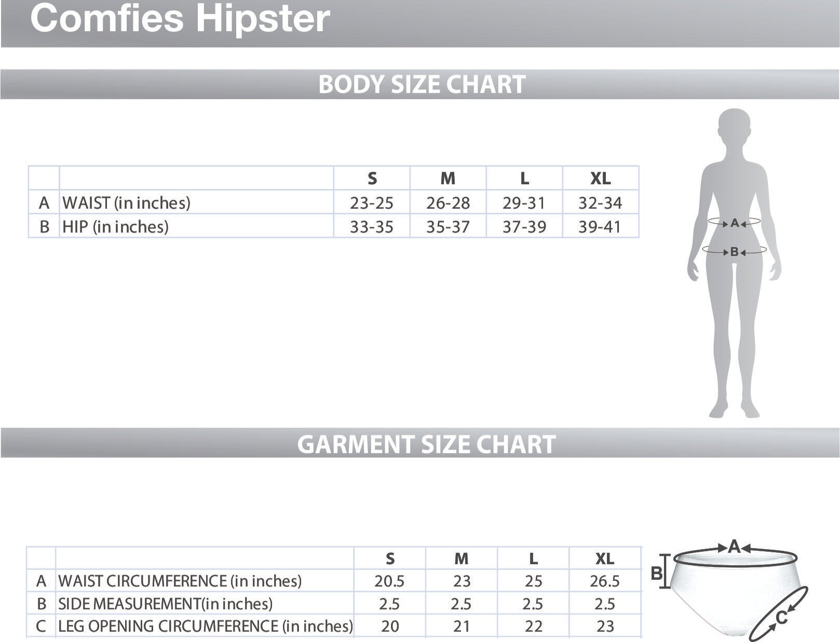This screenshot has width=840, height=642.
Task: Select garment waist value '25'
Action: coord(533,581)
